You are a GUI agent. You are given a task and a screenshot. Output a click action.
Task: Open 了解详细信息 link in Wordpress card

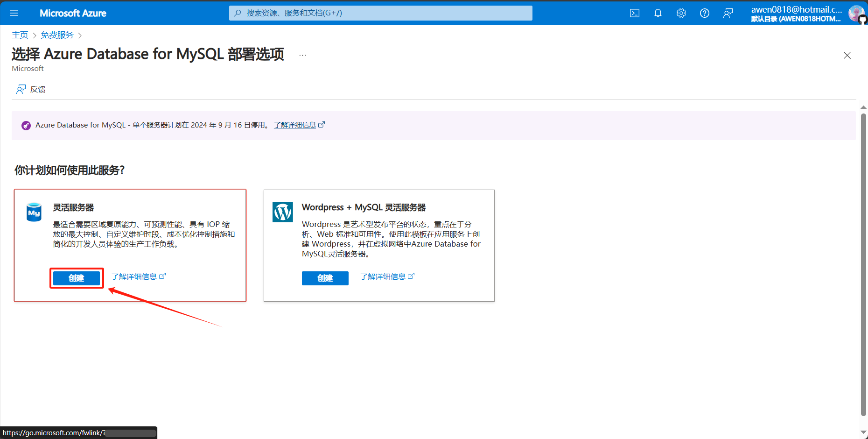point(387,277)
